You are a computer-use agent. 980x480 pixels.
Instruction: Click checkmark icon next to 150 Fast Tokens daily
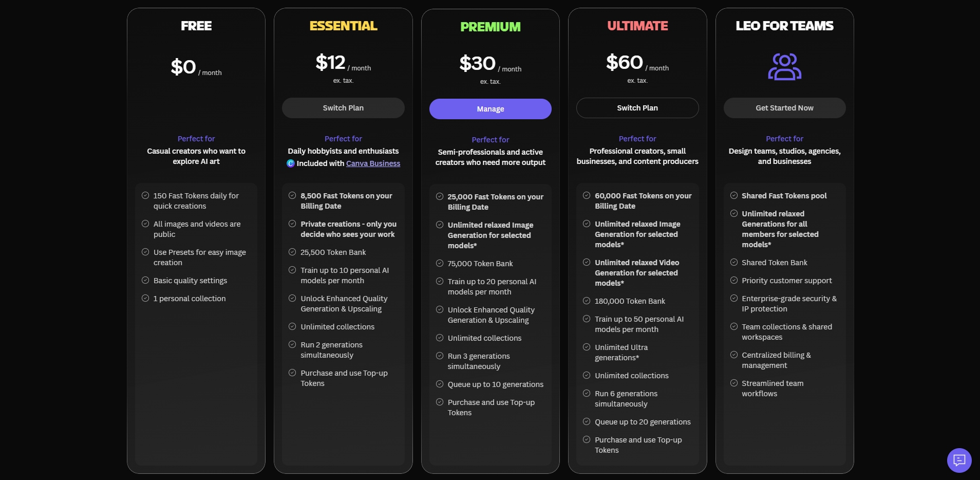145,195
